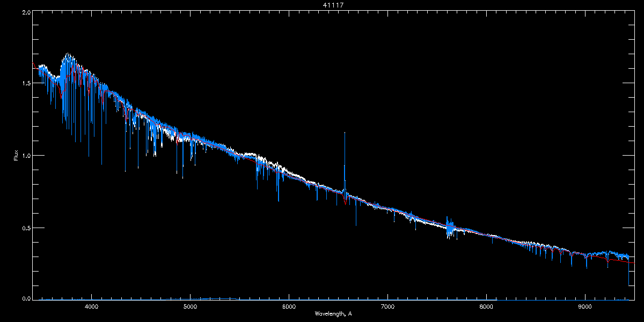Select the Flux y-axis label

coord(16,156)
